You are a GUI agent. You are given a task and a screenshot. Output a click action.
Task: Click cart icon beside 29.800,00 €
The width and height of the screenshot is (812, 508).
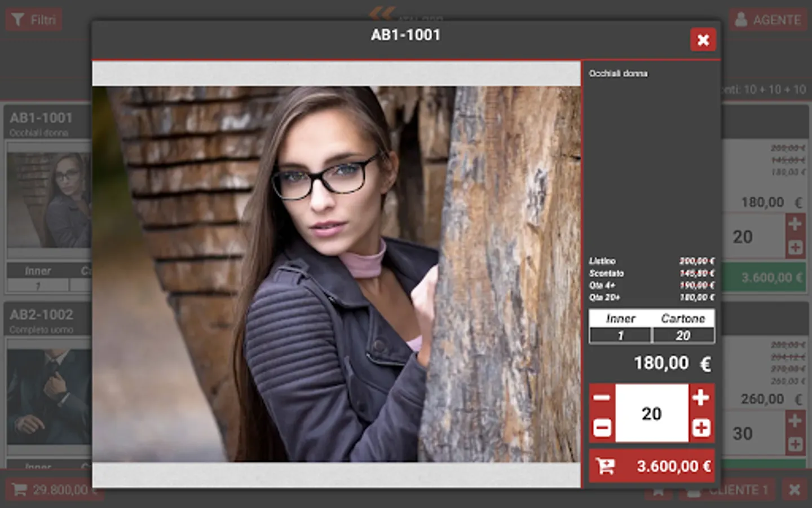point(19,489)
